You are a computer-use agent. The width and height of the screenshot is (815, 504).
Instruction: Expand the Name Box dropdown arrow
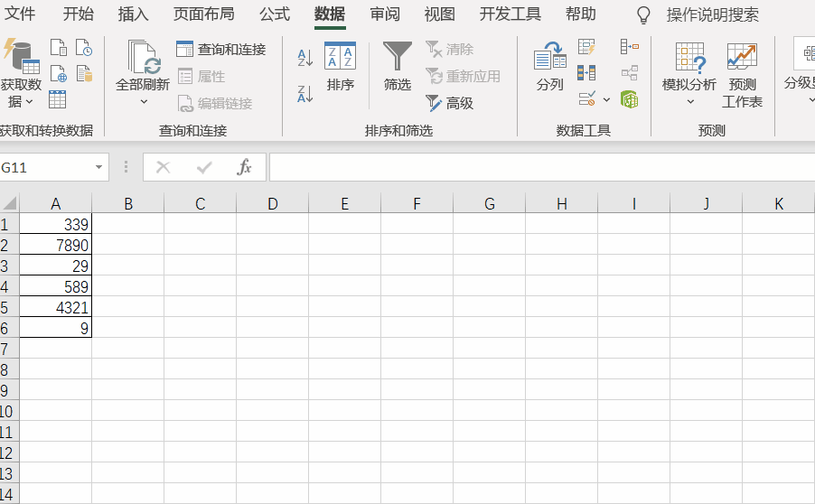click(98, 167)
